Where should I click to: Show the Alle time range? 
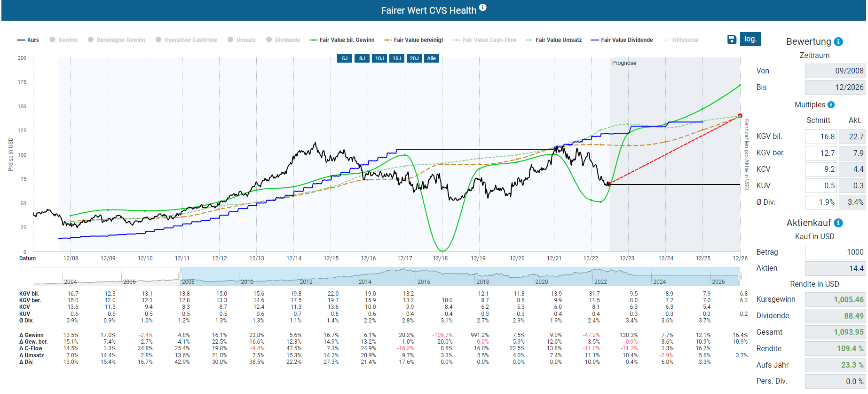(431, 58)
